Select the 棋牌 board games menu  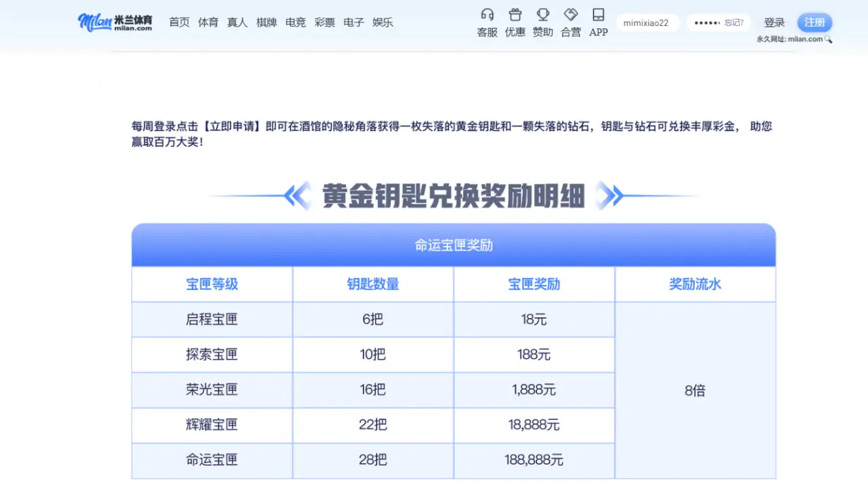click(x=267, y=22)
